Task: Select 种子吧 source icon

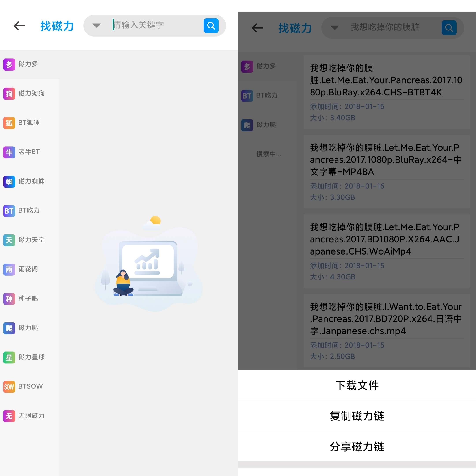Action: pyautogui.click(x=9, y=299)
